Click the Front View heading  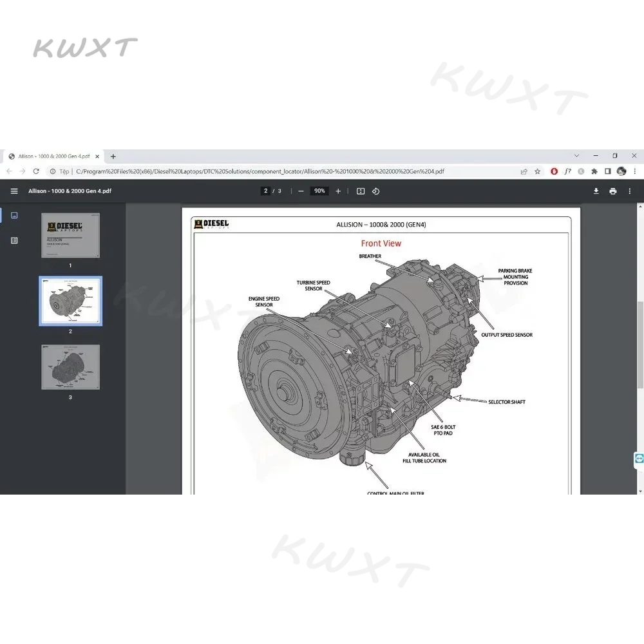coord(381,243)
